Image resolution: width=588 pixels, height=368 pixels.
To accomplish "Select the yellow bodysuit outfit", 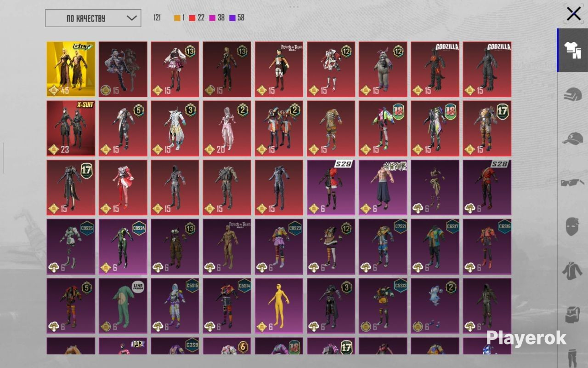I will [279, 305].
